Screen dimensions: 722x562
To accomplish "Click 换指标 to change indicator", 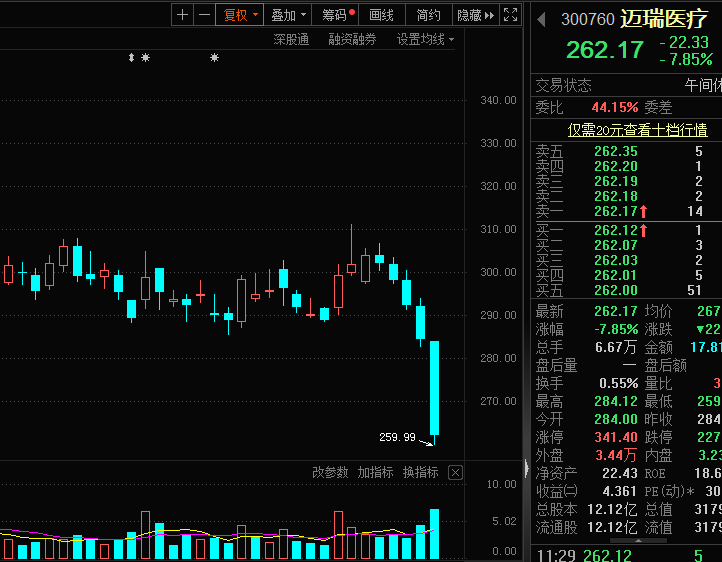I will click(x=420, y=472).
